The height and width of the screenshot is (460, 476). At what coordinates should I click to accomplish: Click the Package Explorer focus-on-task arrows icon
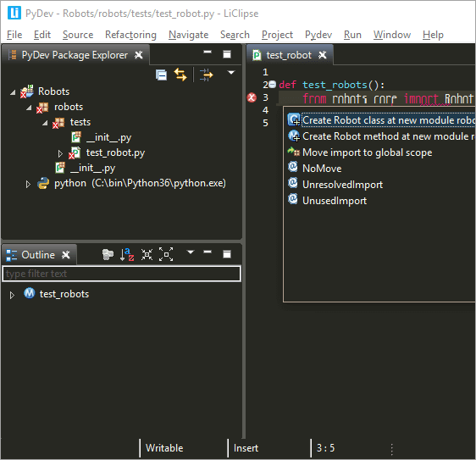click(x=206, y=75)
